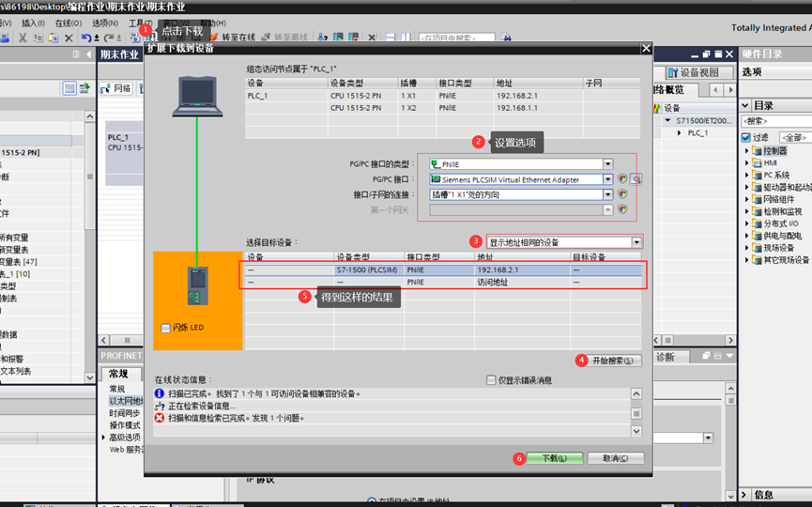Close the 扩展下载到设备 dialog
This screenshot has height=507, width=812.
click(646, 48)
